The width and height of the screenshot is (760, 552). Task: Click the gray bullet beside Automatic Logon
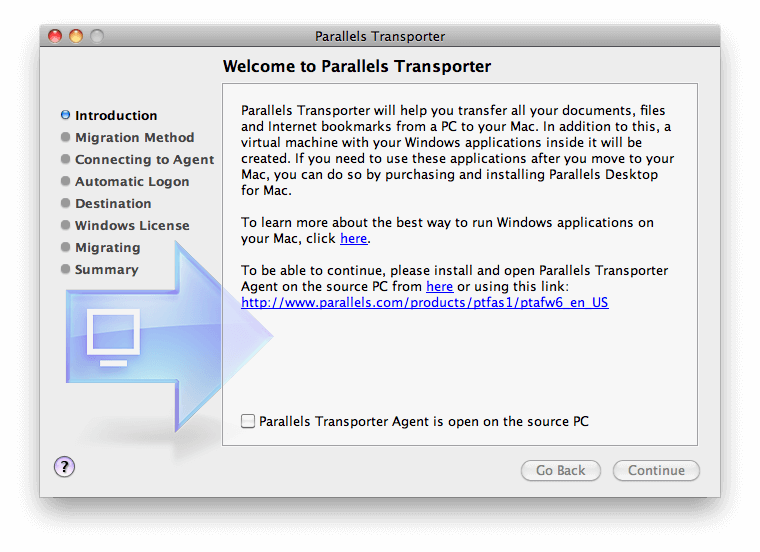65,181
